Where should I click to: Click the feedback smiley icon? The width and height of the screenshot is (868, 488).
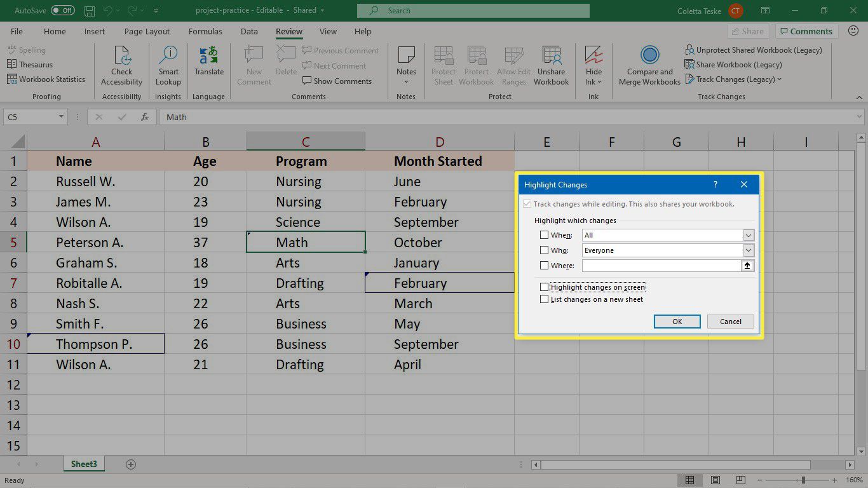(x=852, y=30)
